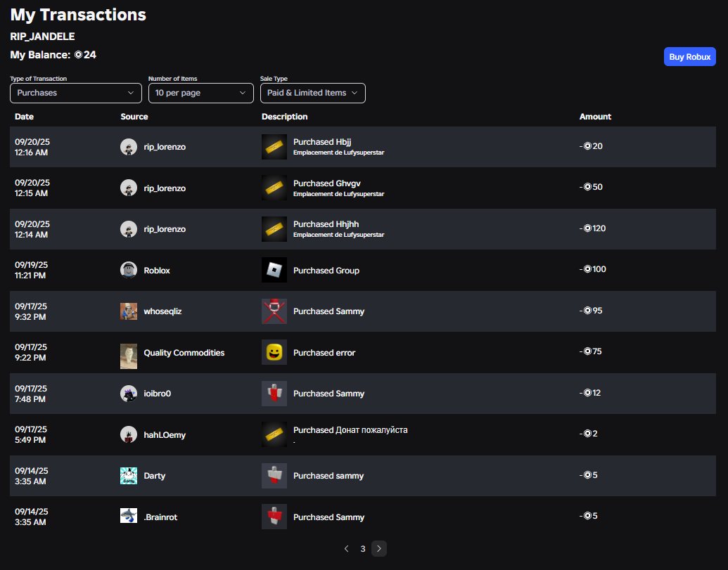
Task: Open Number of Items dropdown
Action: pyautogui.click(x=201, y=93)
